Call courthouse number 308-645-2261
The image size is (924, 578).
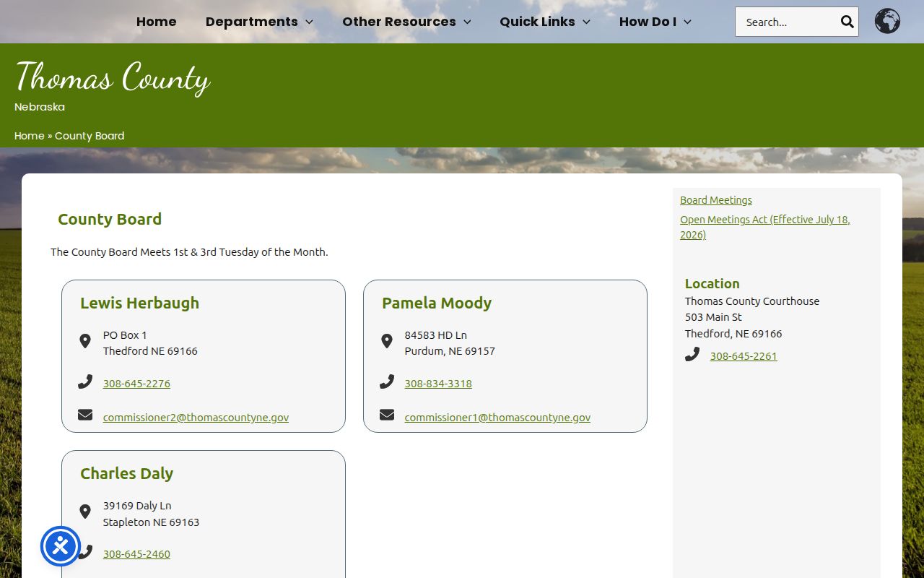(744, 356)
